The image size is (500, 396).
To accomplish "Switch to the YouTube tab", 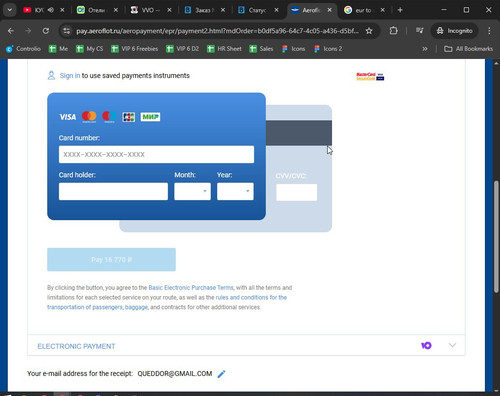I will 37,10.
